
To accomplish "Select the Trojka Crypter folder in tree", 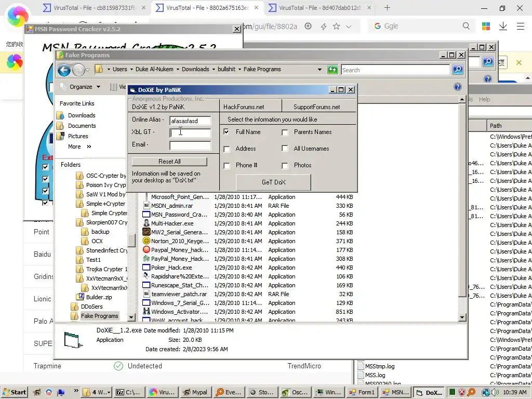I will coord(107,269).
